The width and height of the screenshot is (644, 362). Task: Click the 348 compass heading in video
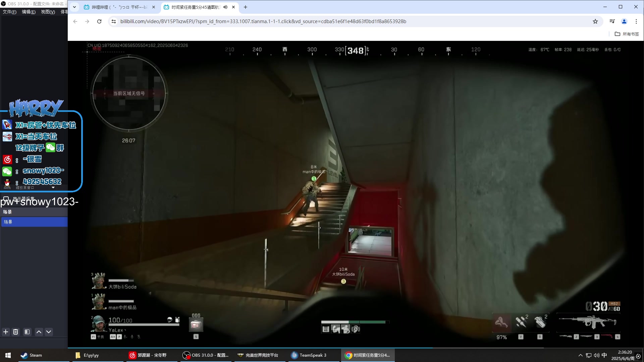(x=356, y=51)
